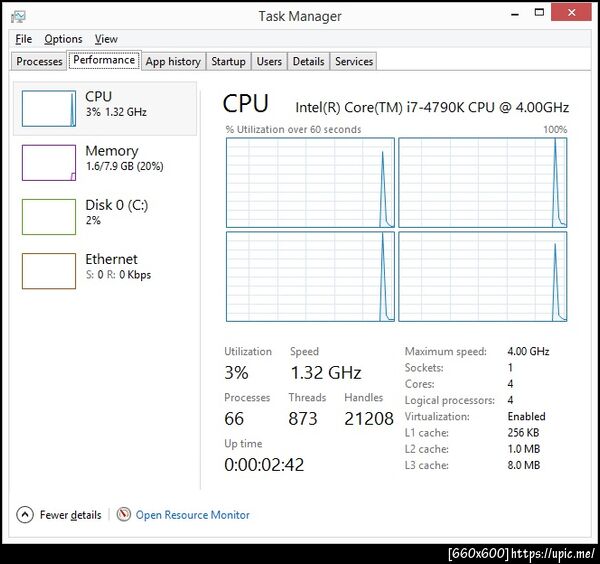Click the top-left CPU core graph

(x=310, y=183)
